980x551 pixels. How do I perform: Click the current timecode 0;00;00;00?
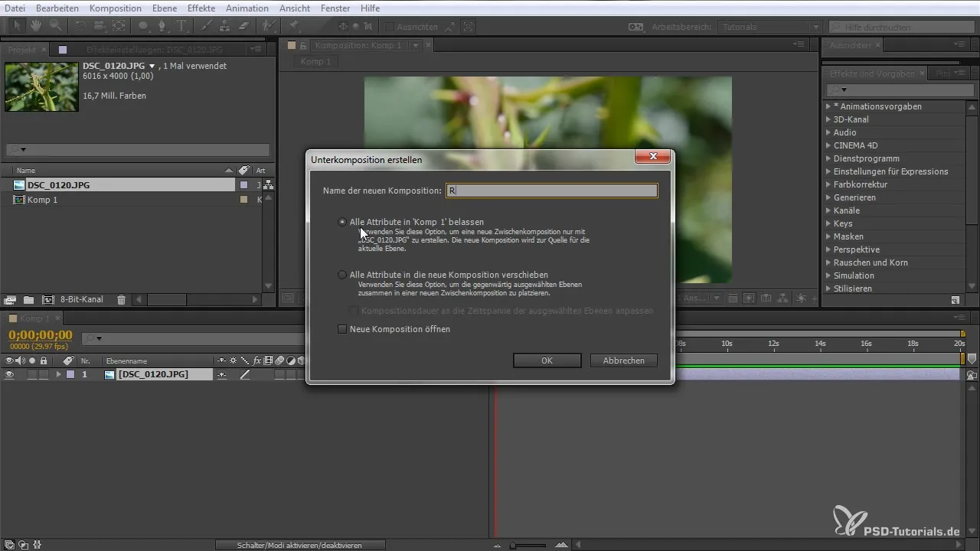pyautogui.click(x=41, y=335)
